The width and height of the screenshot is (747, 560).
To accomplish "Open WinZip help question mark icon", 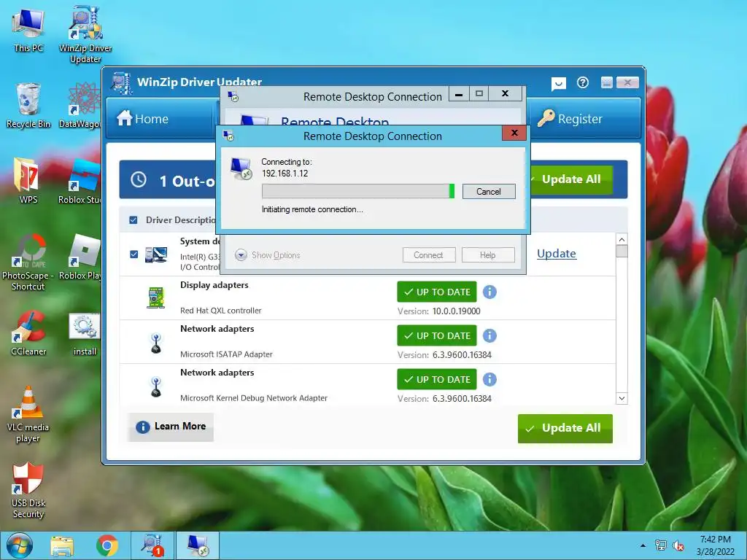I will pyautogui.click(x=583, y=83).
